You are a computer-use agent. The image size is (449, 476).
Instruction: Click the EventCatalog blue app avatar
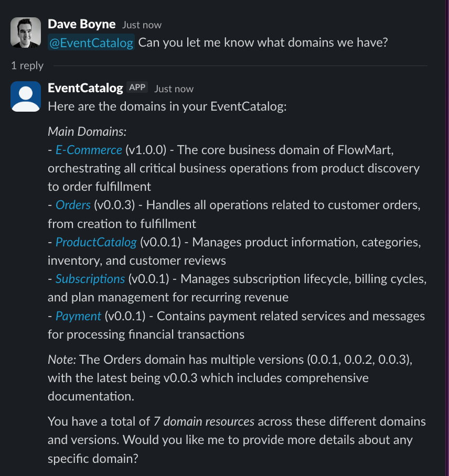[x=25, y=96]
